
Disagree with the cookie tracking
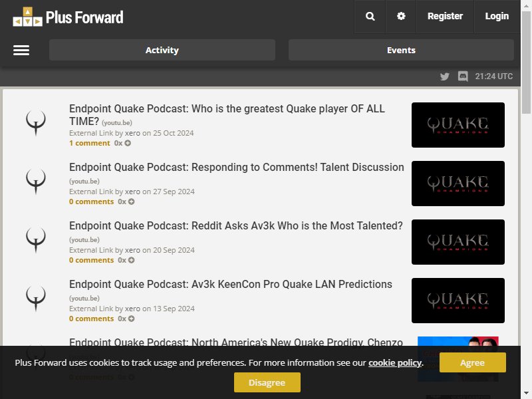coord(267,382)
